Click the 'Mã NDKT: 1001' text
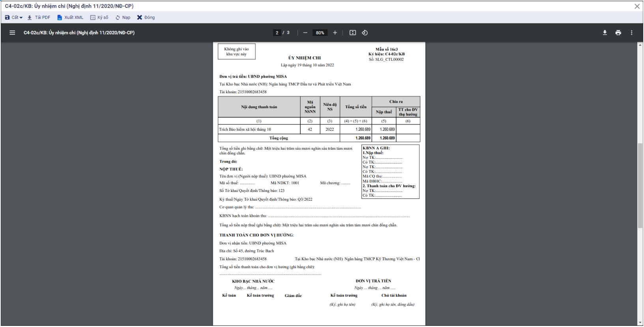The width and height of the screenshot is (644, 327). click(285, 183)
